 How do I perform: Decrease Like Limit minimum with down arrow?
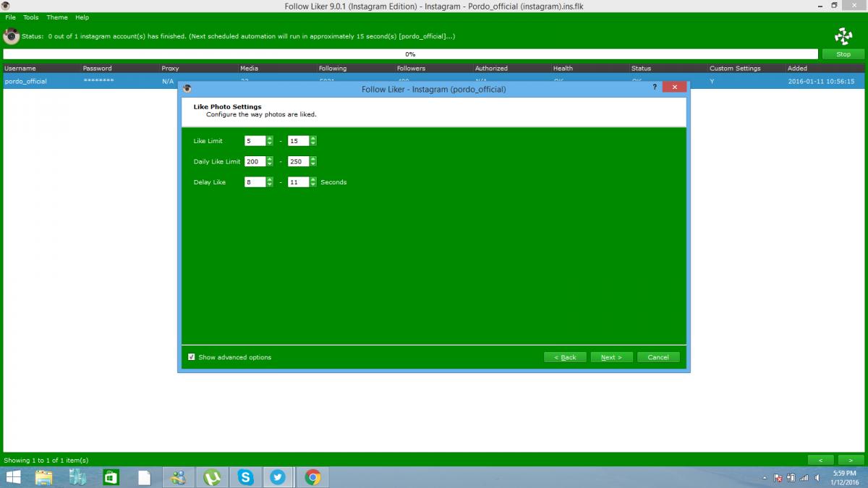pos(270,144)
